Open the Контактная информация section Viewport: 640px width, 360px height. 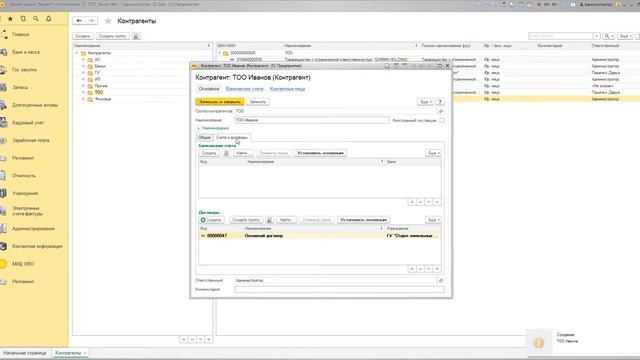click(37, 246)
